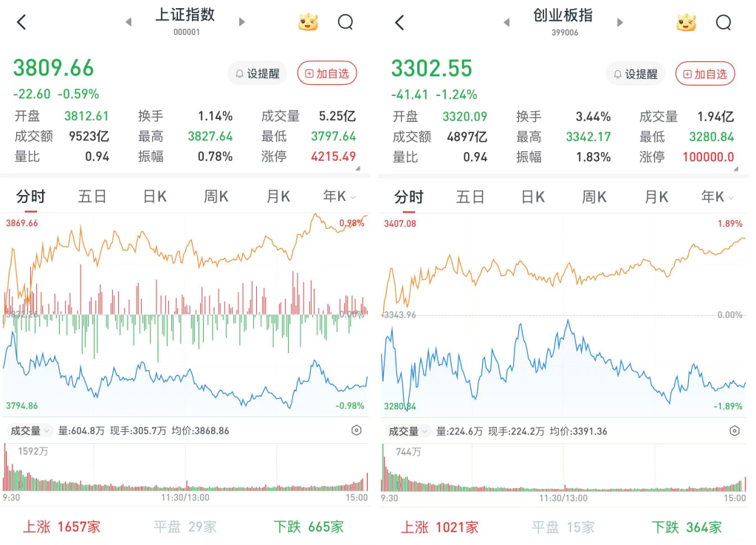View 上涨 1021家 rising stocks list
The width and height of the screenshot is (756, 545).
[x=440, y=527]
